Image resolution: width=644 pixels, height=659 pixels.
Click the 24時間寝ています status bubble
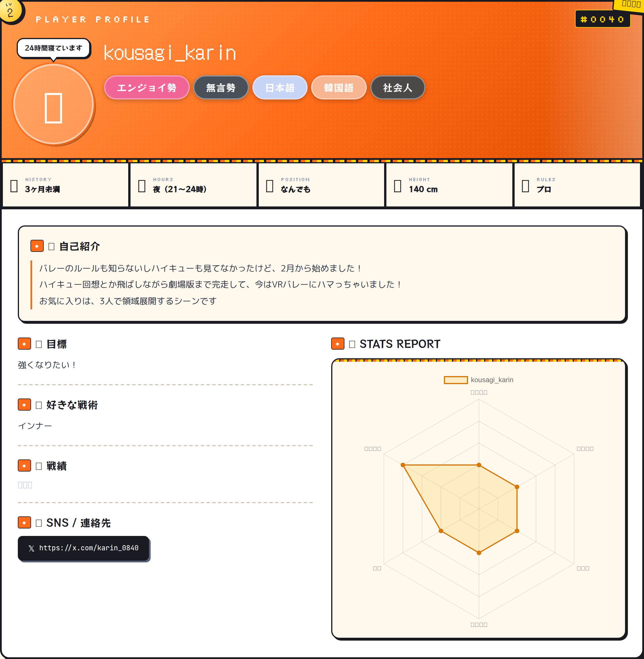(x=53, y=48)
